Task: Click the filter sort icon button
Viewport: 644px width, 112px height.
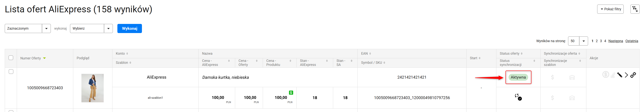Action: [x=635, y=9]
